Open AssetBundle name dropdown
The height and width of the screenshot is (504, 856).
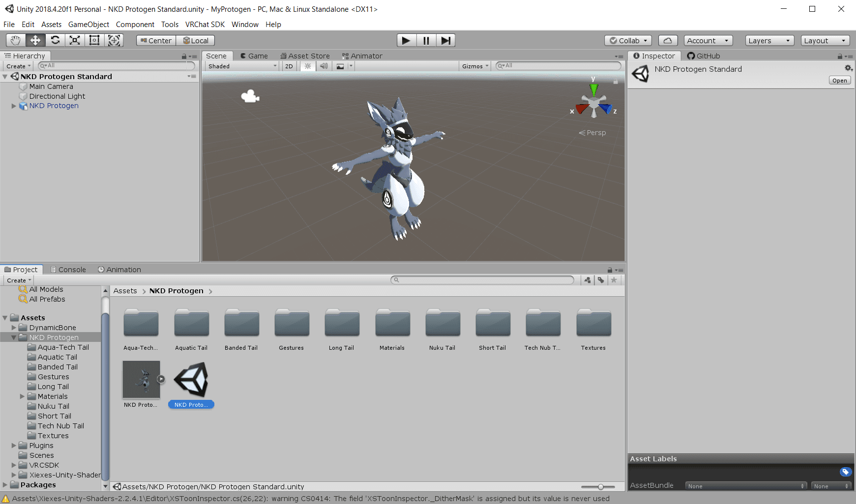[746, 486]
